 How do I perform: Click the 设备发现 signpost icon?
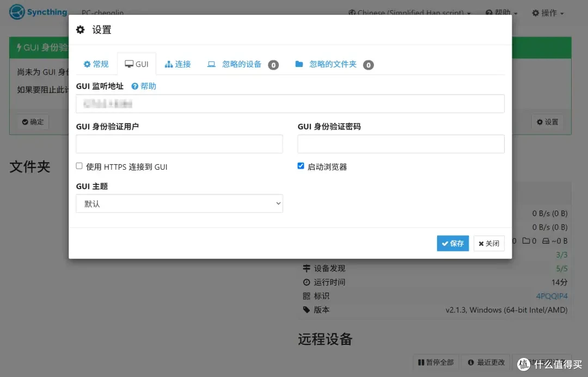tap(307, 268)
